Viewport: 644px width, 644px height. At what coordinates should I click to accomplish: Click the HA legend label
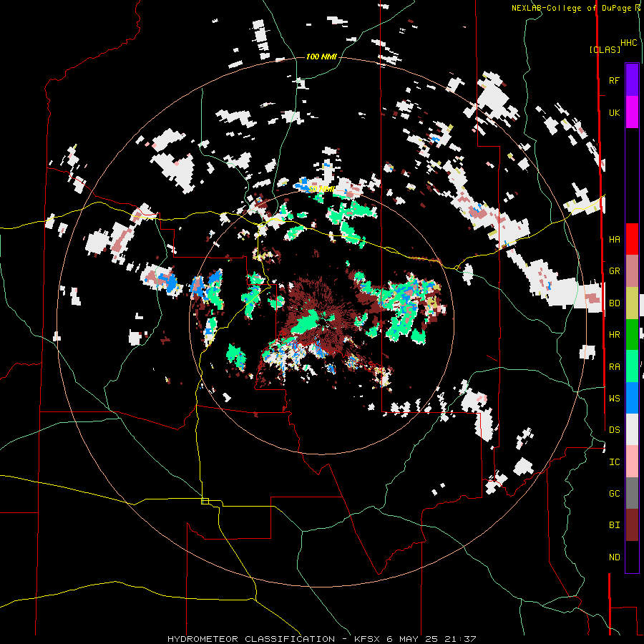point(614,239)
